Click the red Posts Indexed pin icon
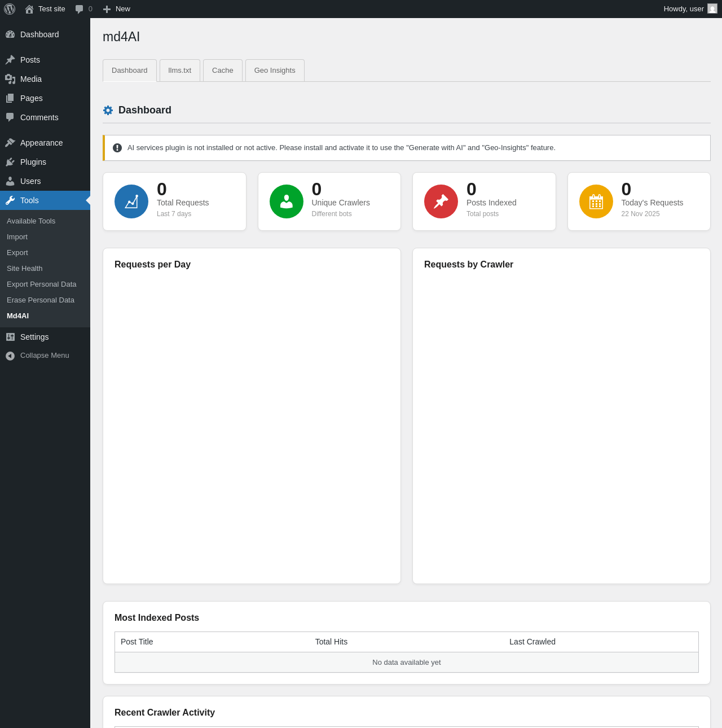The image size is (722, 728). click(x=441, y=201)
